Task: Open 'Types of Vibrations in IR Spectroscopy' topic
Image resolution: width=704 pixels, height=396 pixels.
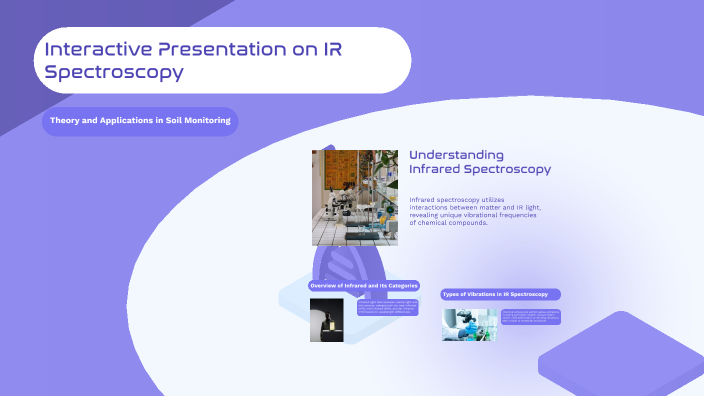Action: [500, 295]
